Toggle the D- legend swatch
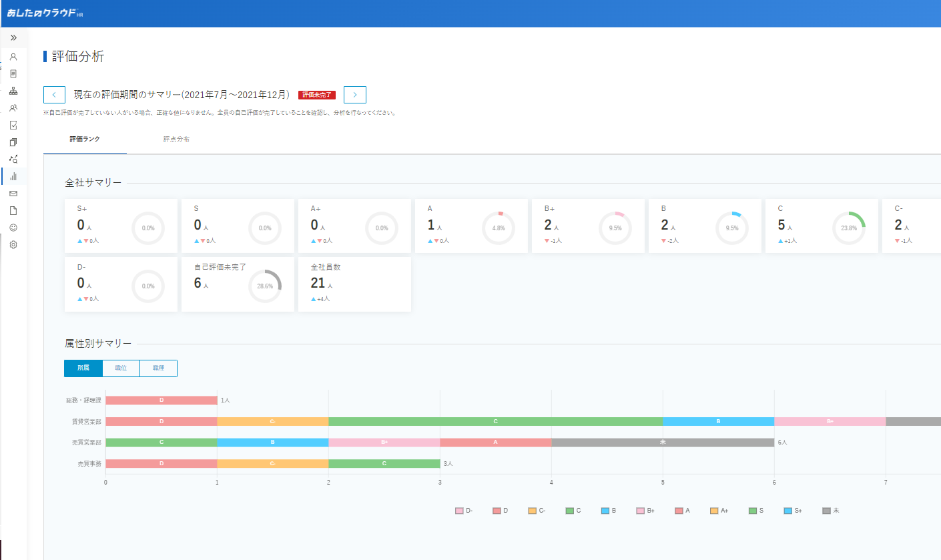941x560 pixels. [459, 511]
